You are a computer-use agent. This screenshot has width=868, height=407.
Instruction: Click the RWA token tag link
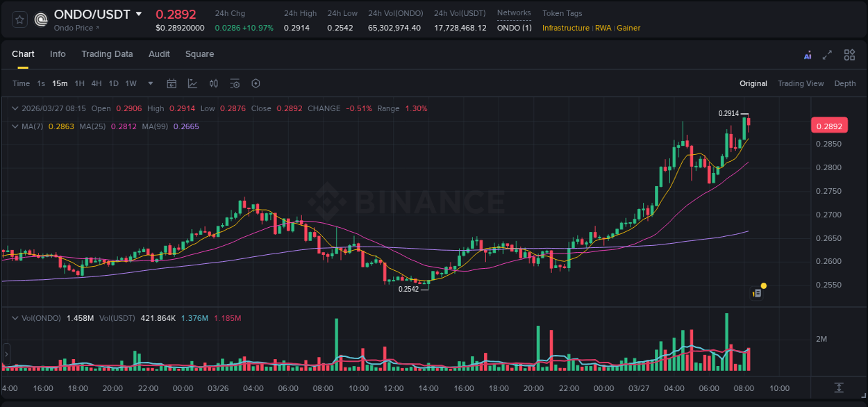[603, 28]
